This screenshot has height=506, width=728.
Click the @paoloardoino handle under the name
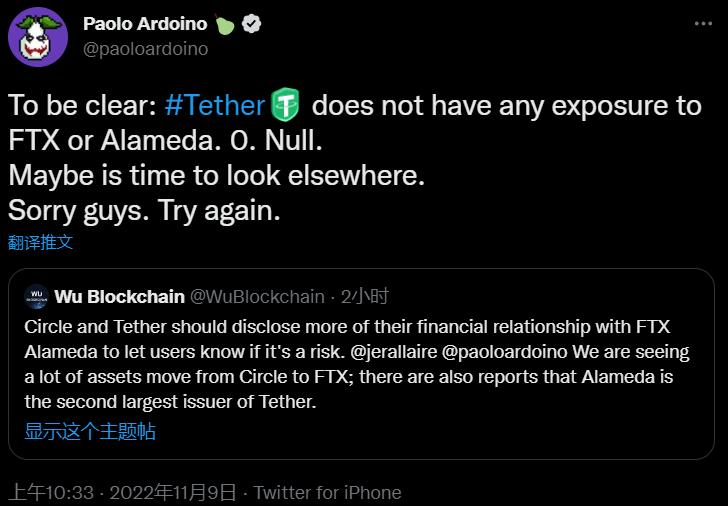pyautogui.click(x=146, y=48)
